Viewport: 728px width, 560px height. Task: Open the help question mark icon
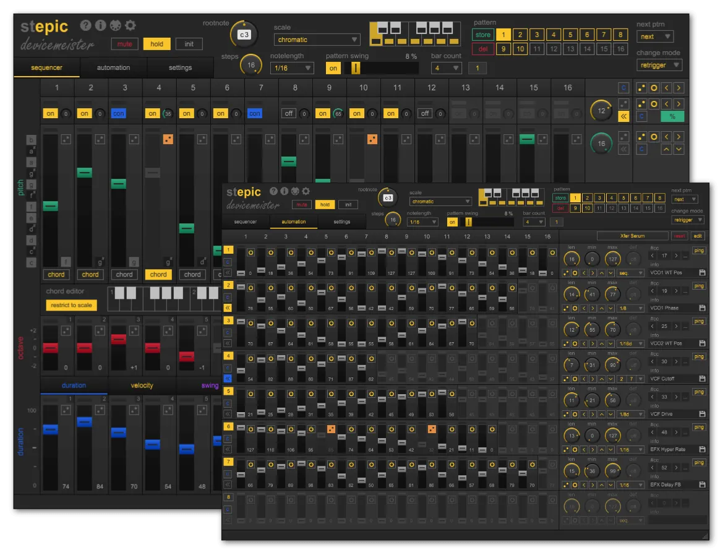[x=273, y=191]
